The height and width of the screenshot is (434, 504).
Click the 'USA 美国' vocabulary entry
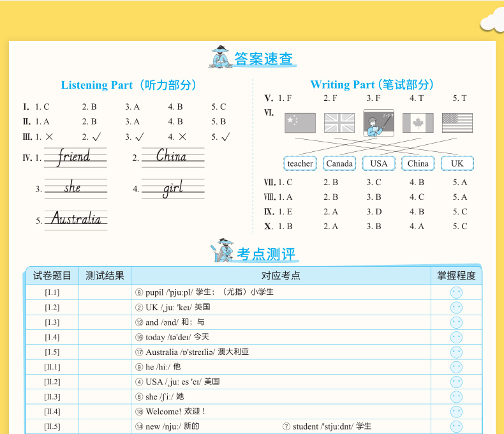(x=177, y=382)
